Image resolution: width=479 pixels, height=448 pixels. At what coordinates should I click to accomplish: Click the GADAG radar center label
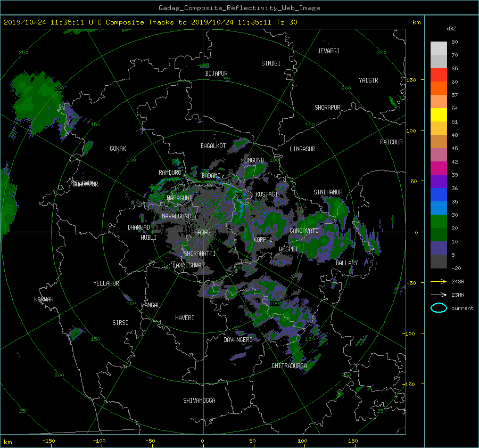tap(203, 232)
